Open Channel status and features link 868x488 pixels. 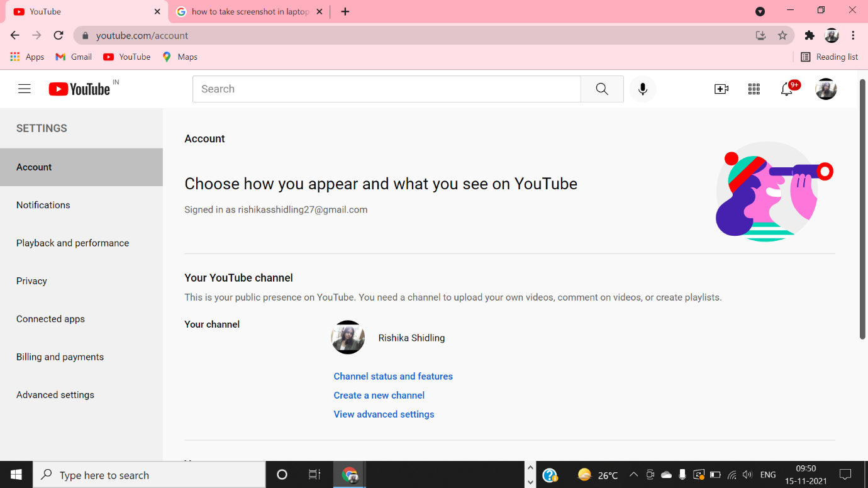tap(393, 376)
